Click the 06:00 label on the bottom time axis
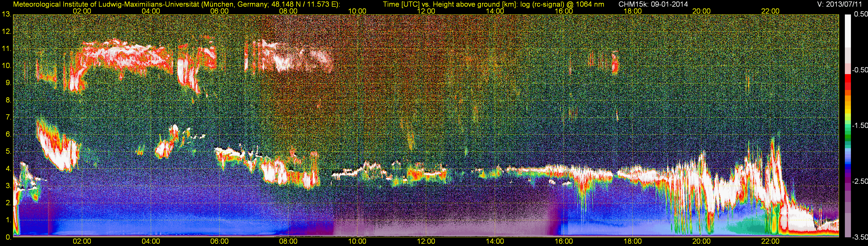868x246 pixels. [219, 241]
